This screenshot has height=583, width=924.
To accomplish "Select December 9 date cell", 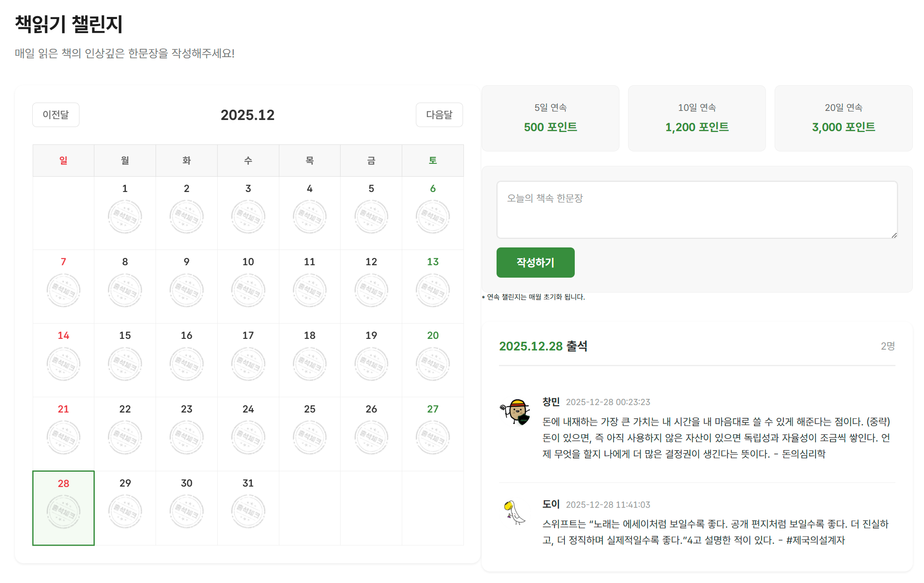I will click(x=187, y=286).
